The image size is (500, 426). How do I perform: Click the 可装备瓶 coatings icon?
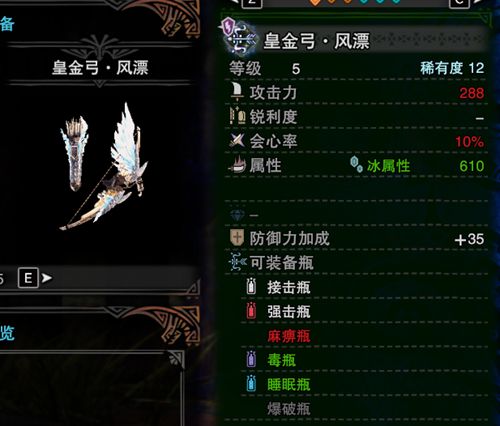click(238, 262)
